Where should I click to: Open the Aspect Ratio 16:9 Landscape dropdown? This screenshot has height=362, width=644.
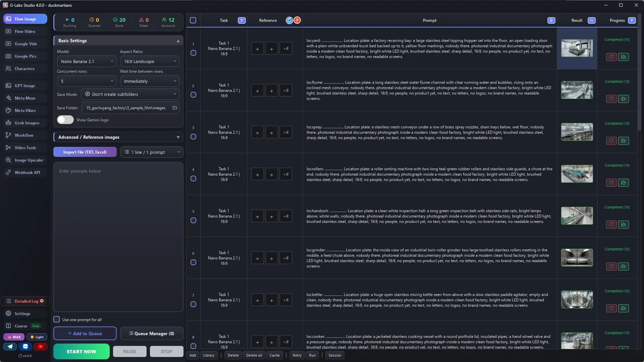coord(150,62)
